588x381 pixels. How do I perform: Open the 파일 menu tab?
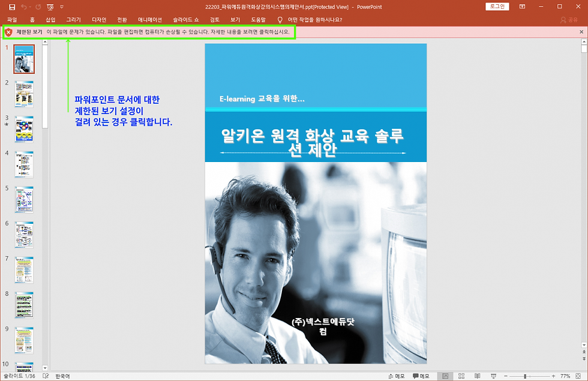tap(12, 19)
